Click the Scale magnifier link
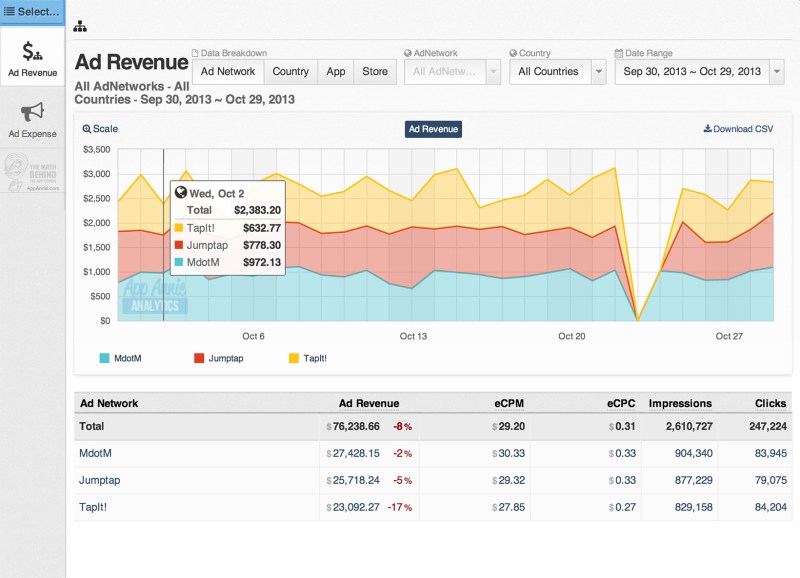 100,129
